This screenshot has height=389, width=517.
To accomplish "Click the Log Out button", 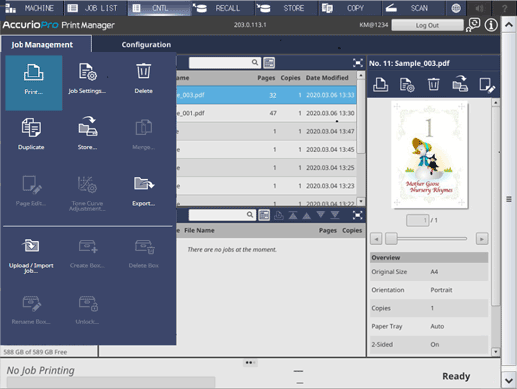I will coord(427,25).
